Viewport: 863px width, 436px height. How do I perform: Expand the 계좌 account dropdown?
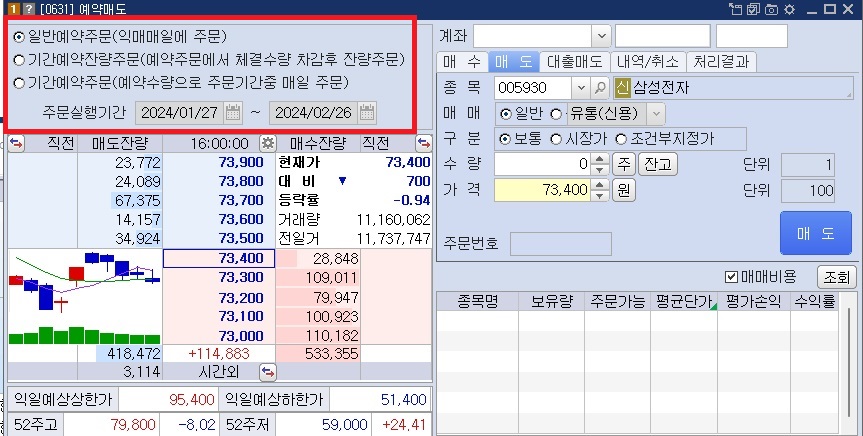pos(602,36)
